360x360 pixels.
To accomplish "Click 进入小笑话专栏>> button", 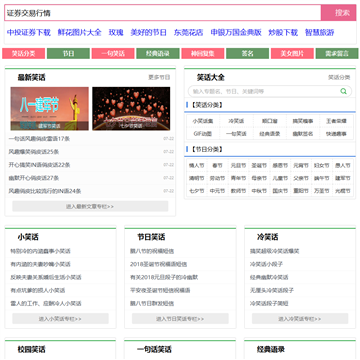I will 60,319.
